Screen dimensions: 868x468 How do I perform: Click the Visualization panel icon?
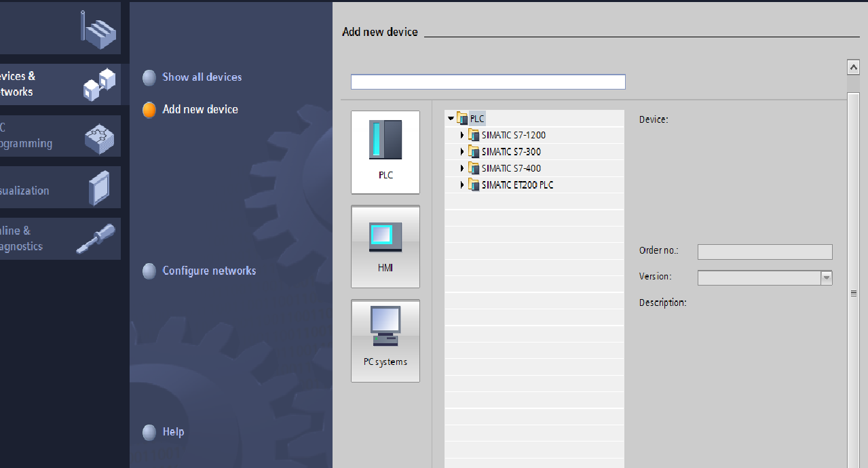click(99, 188)
